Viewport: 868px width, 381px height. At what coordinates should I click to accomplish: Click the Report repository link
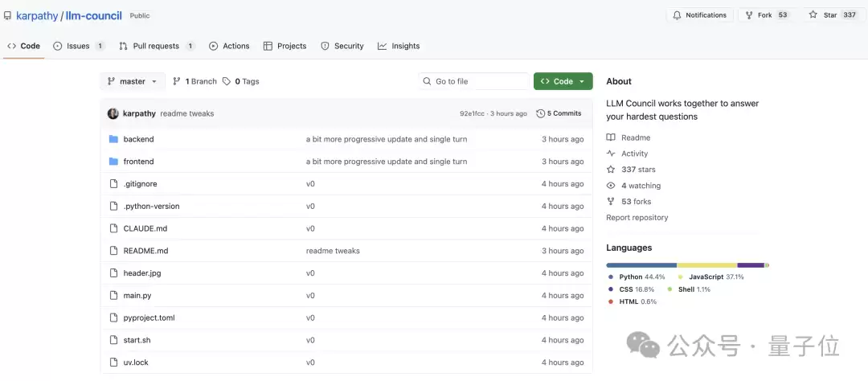pyautogui.click(x=637, y=218)
